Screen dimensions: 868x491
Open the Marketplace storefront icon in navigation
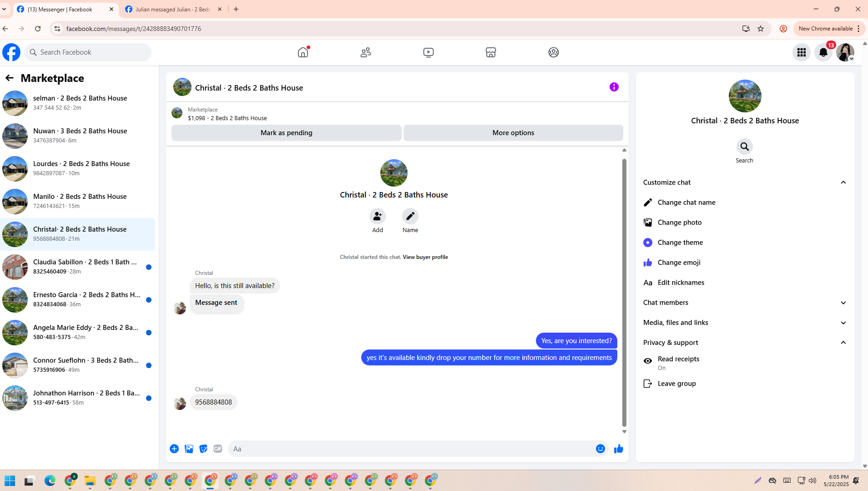point(491,52)
